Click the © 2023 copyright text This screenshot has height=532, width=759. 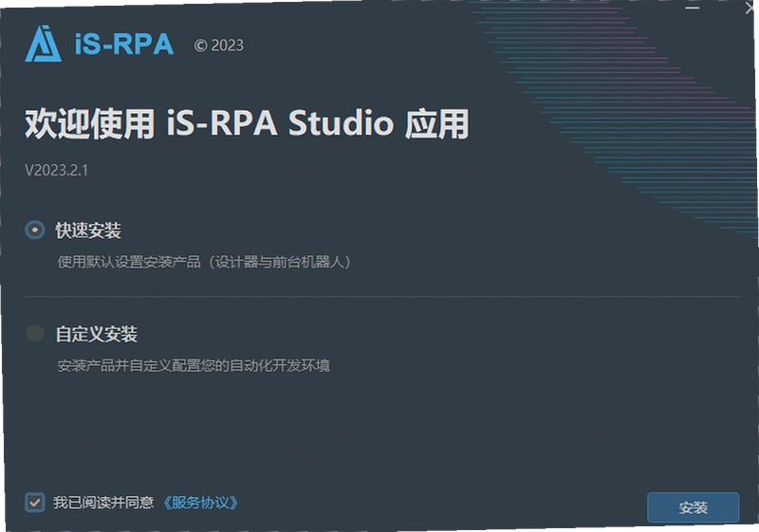tap(219, 46)
